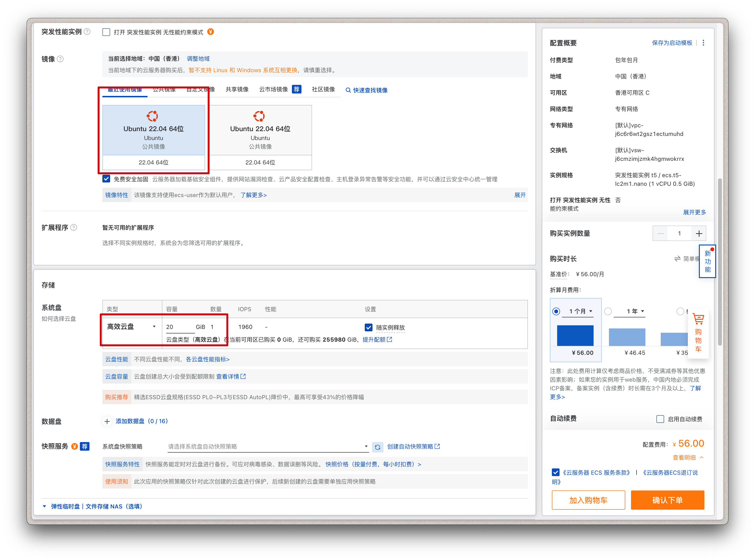Click external link icon after 提升配额
Screen dimensions: 755x560
coord(389,339)
